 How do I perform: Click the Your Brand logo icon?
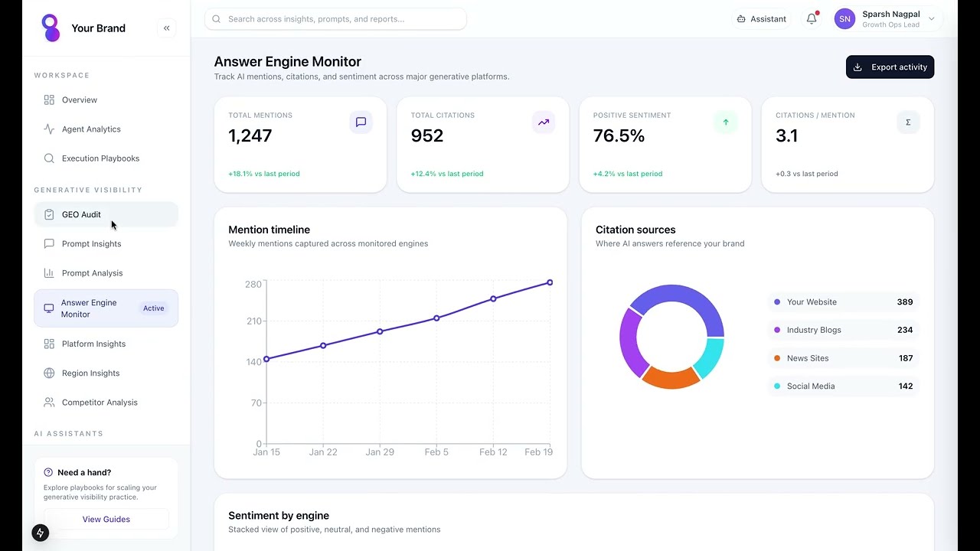[51, 28]
